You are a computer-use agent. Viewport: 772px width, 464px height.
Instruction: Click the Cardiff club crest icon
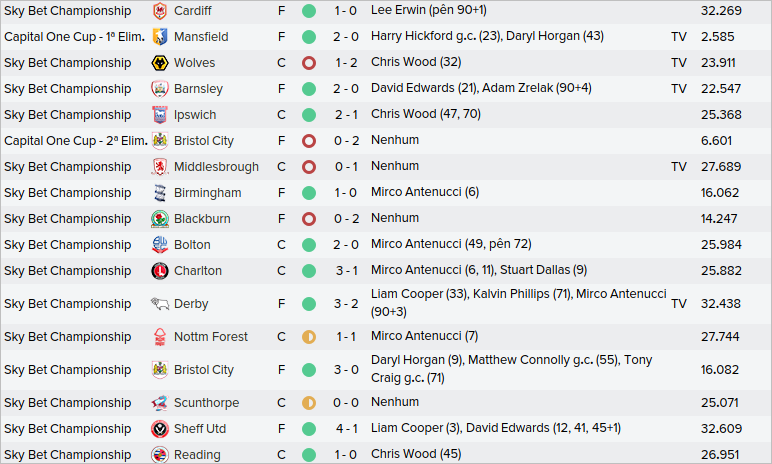click(x=159, y=11)
